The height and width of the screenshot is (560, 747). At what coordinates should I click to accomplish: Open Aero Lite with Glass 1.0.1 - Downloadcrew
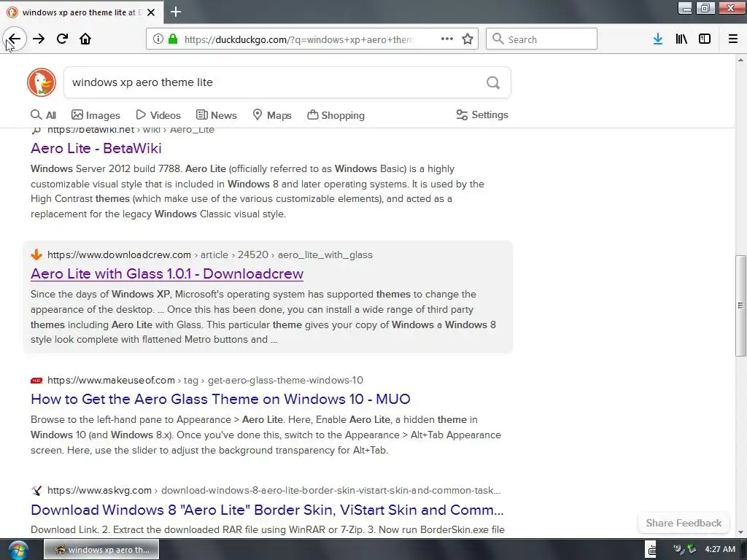(167, 274)
